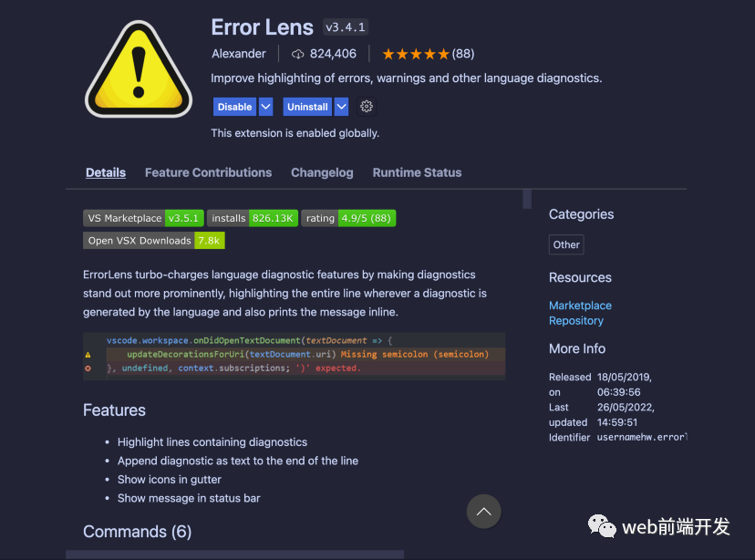The image size is (755, 560).
Task: Click the yellow warning gutter icon in code preview
Action: 88,355
